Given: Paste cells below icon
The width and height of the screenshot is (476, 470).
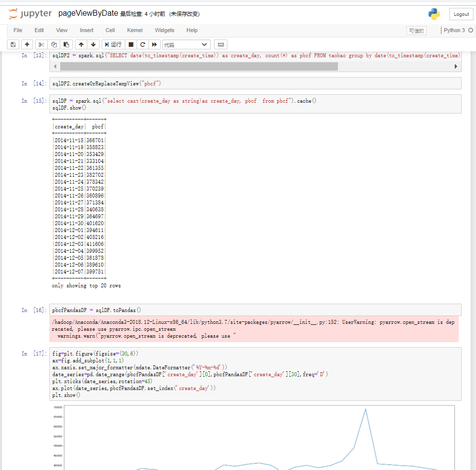Looking at the screenshot, I should click(x=66, y=44).
